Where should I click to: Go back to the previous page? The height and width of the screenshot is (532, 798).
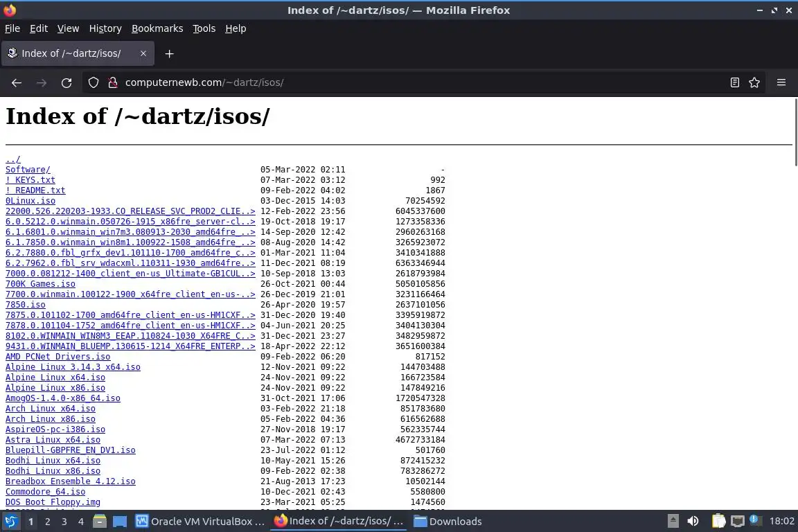click(x=17, y=82)
